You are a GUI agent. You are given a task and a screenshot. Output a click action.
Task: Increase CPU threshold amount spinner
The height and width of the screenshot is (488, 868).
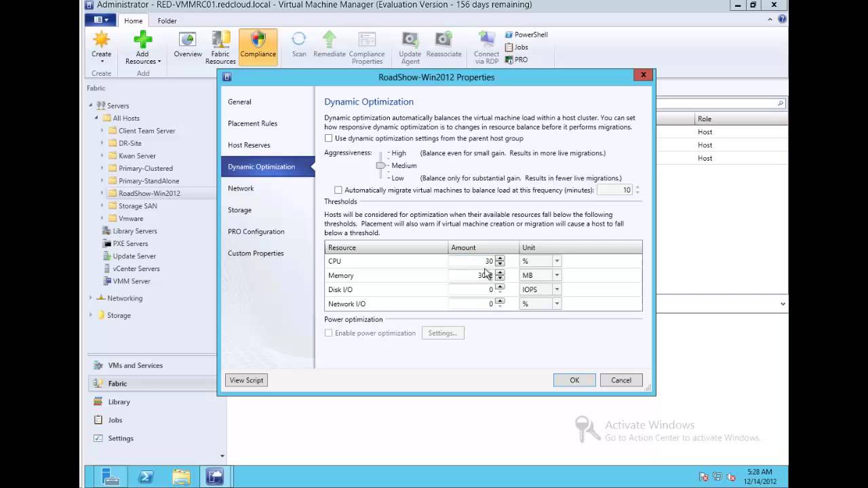pyautogui.click(x=500, y=258)
